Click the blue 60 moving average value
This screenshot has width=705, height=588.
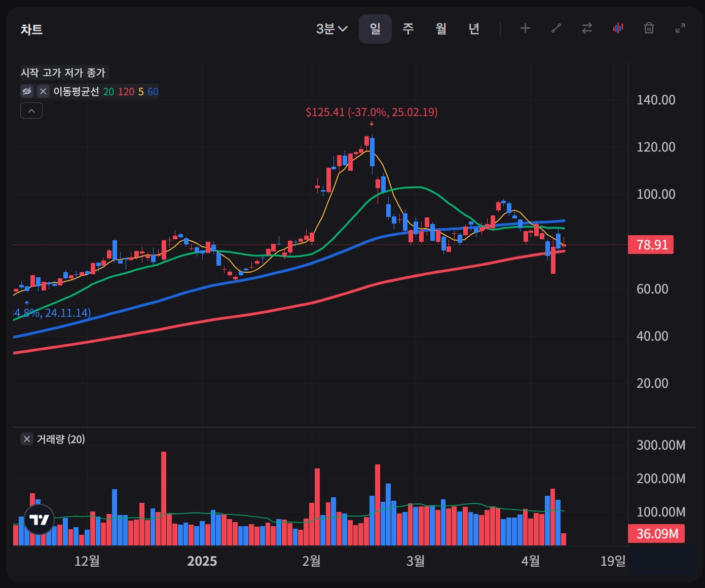click(x=153, y=92)
